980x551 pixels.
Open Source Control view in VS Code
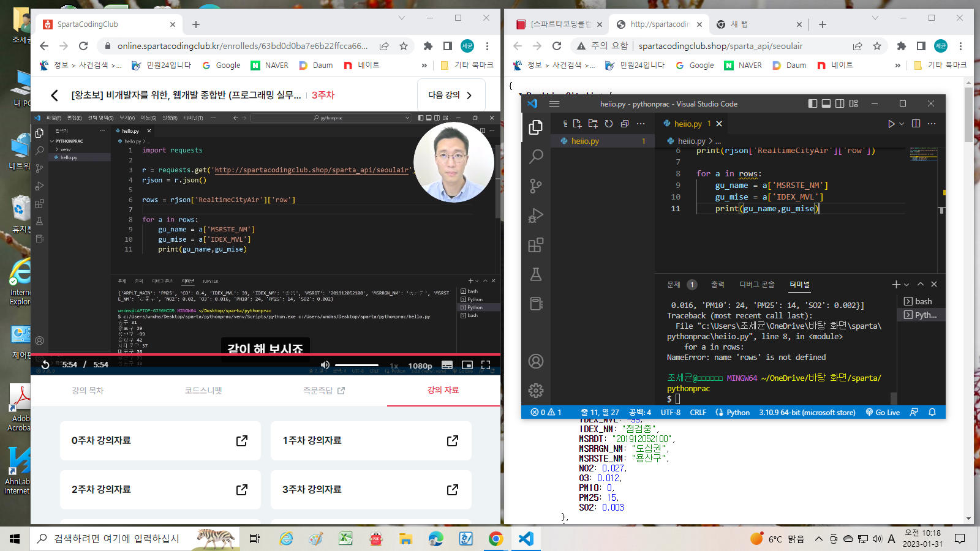pos(536,186)
